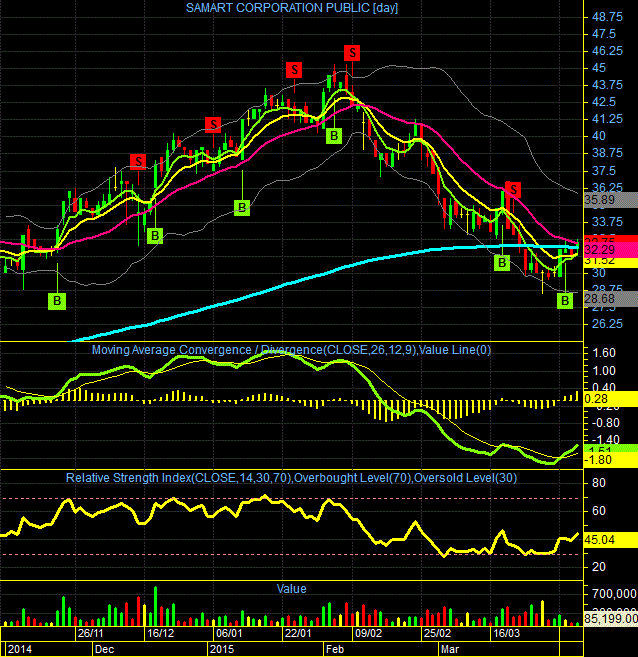
Task: Select the 2014 year label on time axis
Action: (x=20, y=649)
